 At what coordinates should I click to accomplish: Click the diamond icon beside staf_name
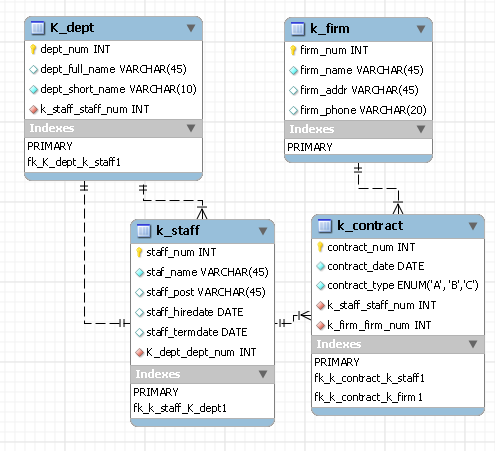click(x=139, y=272)
